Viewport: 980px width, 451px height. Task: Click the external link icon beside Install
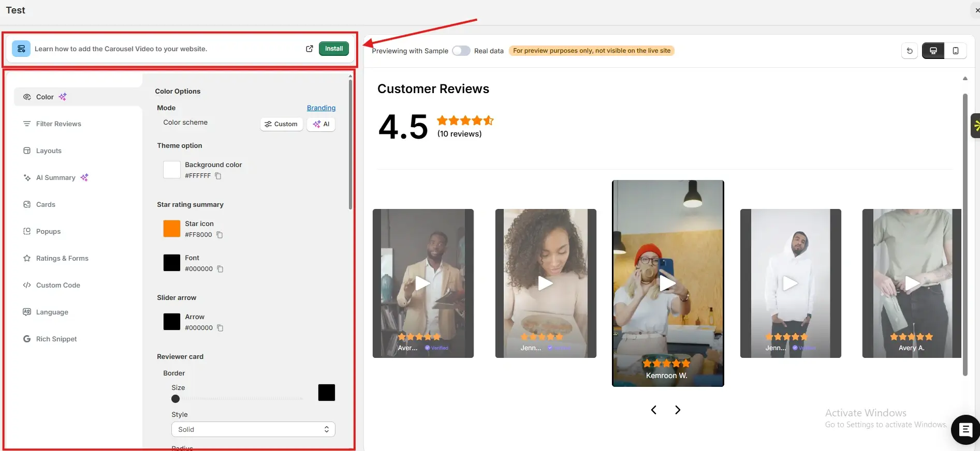[x=310, y=49]
